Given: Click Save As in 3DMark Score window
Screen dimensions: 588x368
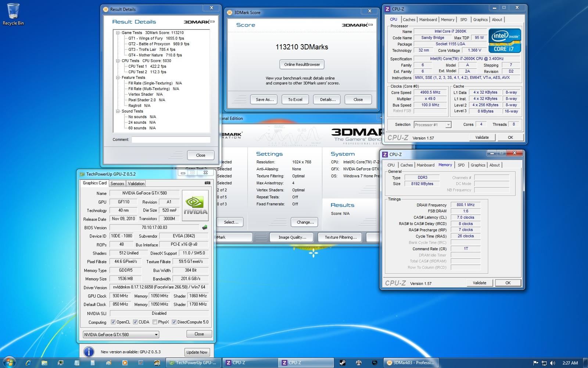Looking at the screenshot, I should tap(265, 99).
